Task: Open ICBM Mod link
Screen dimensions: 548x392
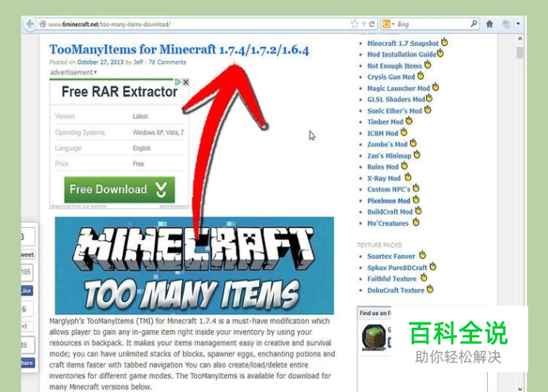Action: pos(382,133)
